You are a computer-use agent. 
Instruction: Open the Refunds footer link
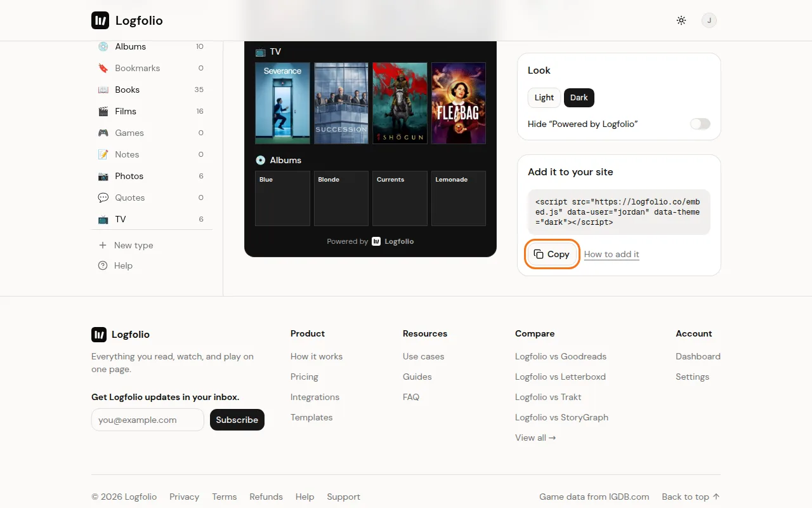pos(266,497)
